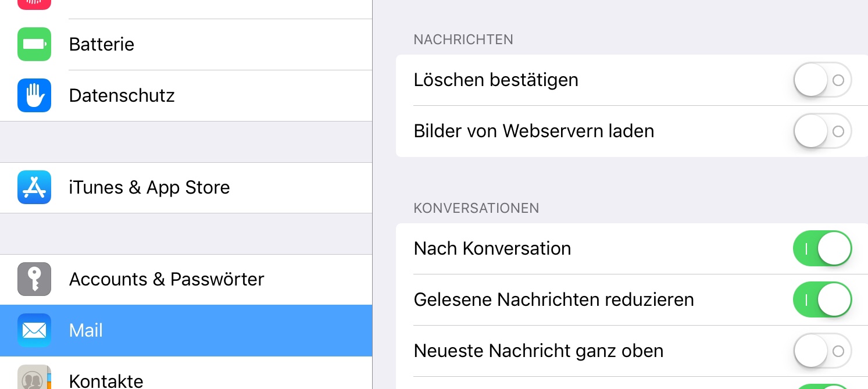The image size is (868, 389).
Task: Tap the App Store icon
Action: [34, 187]
